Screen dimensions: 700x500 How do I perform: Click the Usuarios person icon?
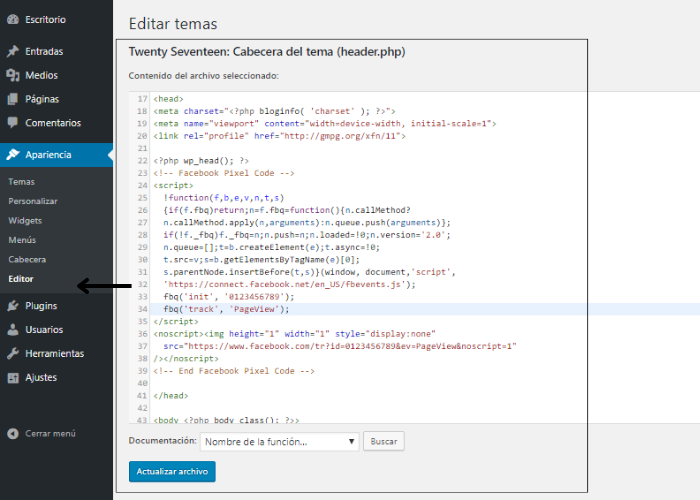tap(12, 330)
